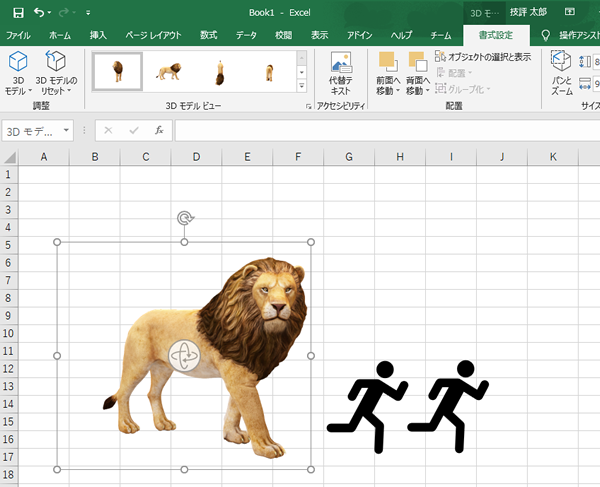Click オブジェクトの選択と表示 button
Viewport: 600px width, 487px height.
tap(482, 57)
